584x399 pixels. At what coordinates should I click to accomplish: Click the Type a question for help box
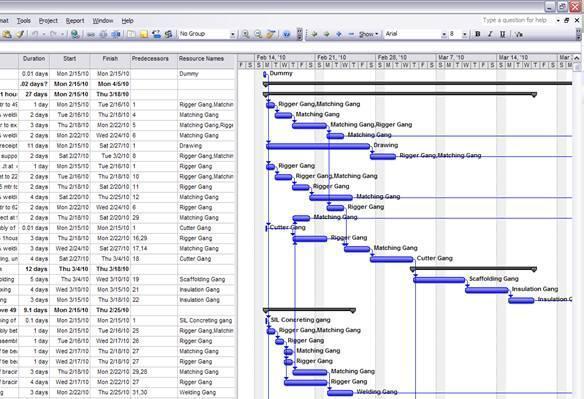pyautogui.click(x=515, y=20)
